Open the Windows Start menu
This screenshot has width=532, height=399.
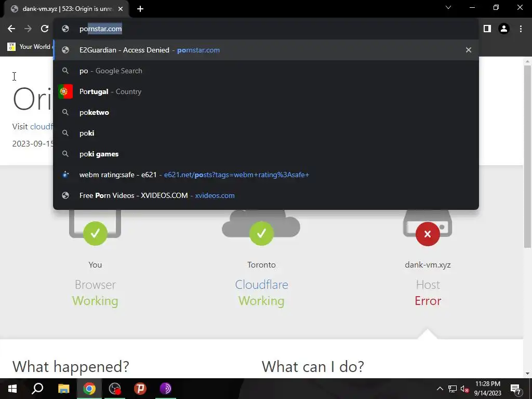tap(12, 389)
